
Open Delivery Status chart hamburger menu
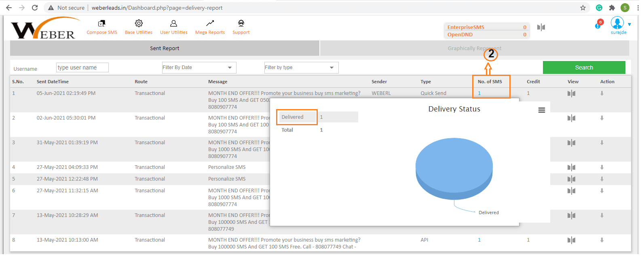tap(541, 110)
